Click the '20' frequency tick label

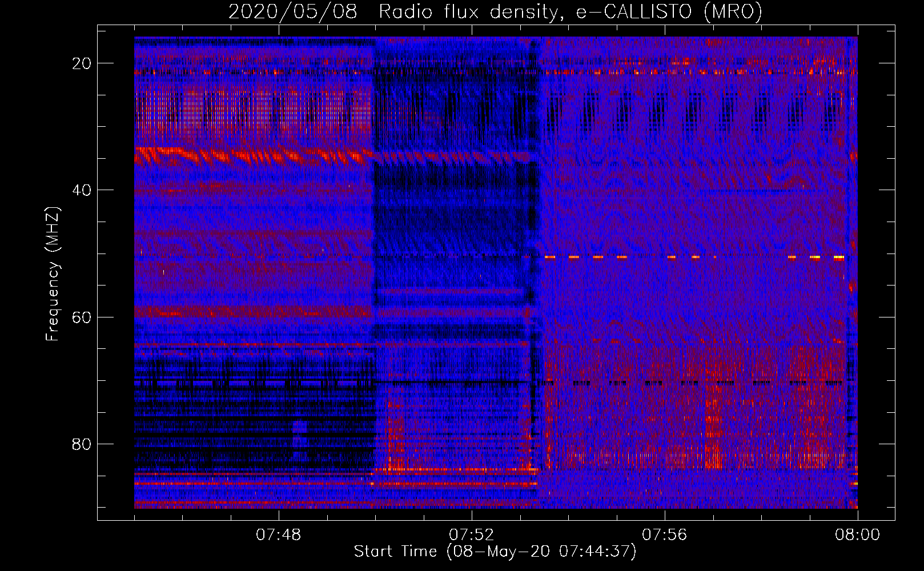pyautogui.click(x=82, y=63)
